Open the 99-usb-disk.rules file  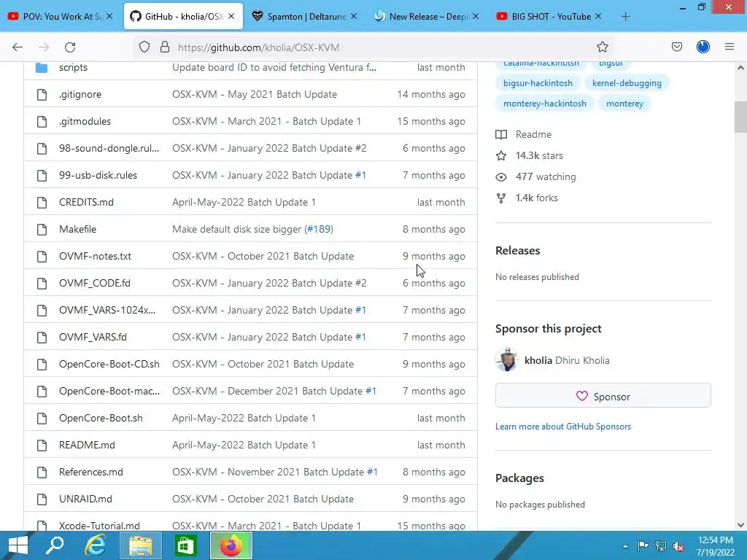pos(98,175)
